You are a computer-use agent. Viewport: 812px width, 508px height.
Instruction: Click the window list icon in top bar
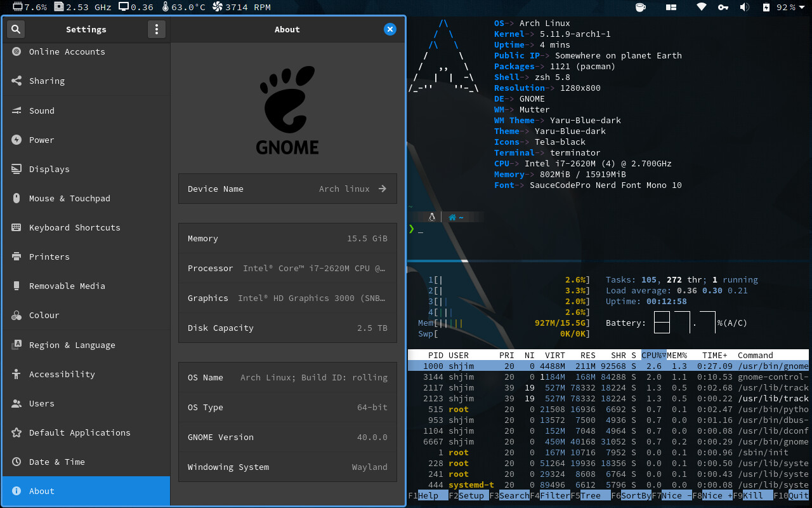(x=671, y=8)
